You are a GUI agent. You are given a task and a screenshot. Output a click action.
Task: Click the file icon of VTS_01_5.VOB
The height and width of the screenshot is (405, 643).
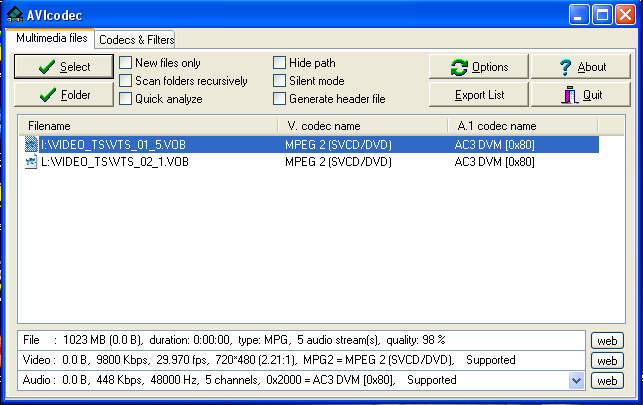pos(31,144)
